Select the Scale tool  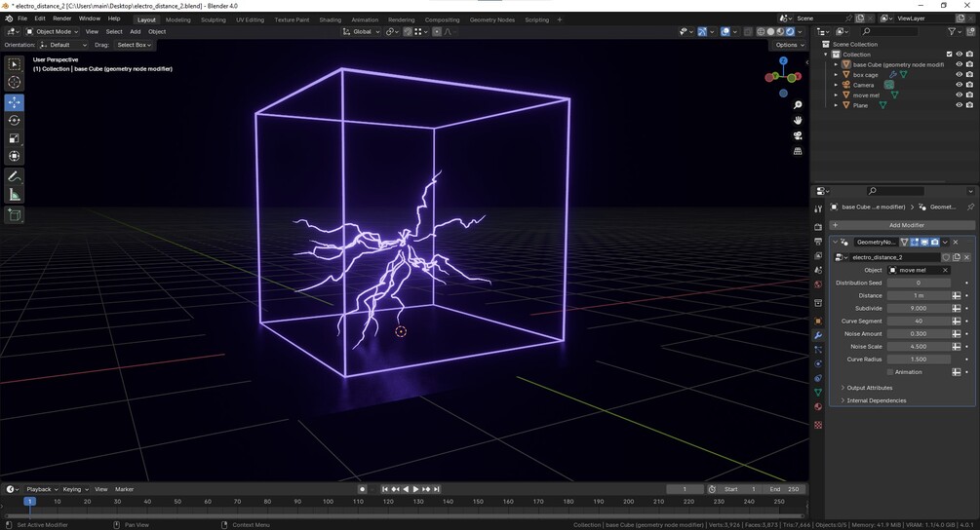point(15,138)
